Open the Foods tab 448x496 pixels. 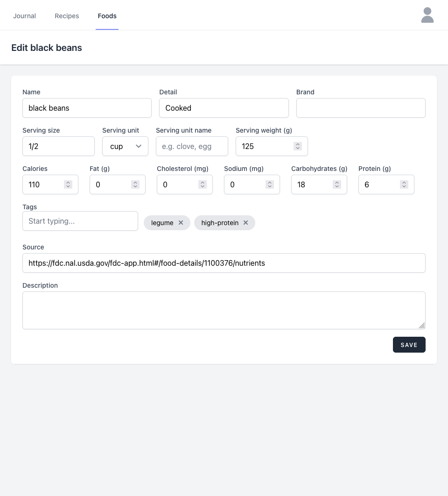[x=107, y=16]
